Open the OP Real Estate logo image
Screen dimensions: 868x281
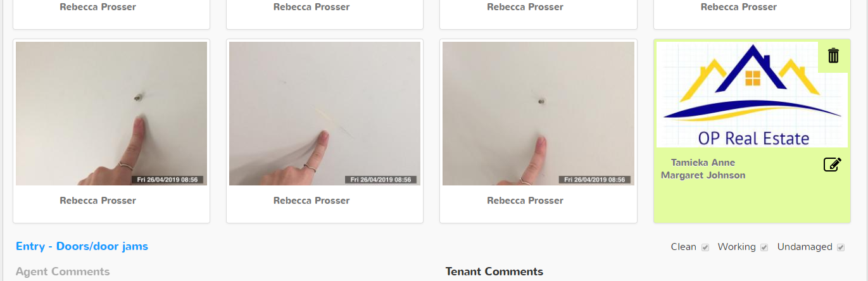point(752,95)
